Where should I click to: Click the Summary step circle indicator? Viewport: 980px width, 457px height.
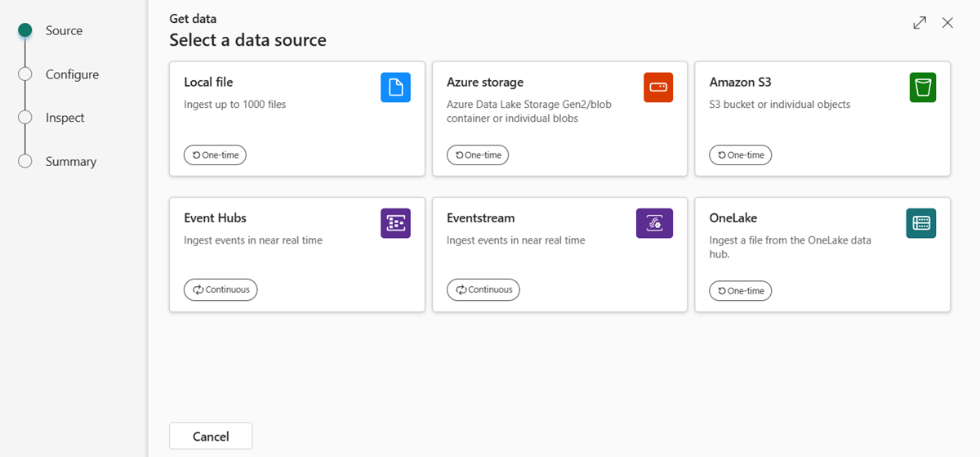[25, 161]
